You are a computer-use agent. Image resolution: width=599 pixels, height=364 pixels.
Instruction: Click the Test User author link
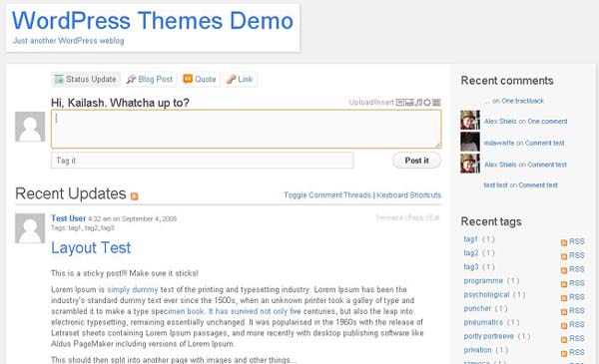(x=68, y=218)
